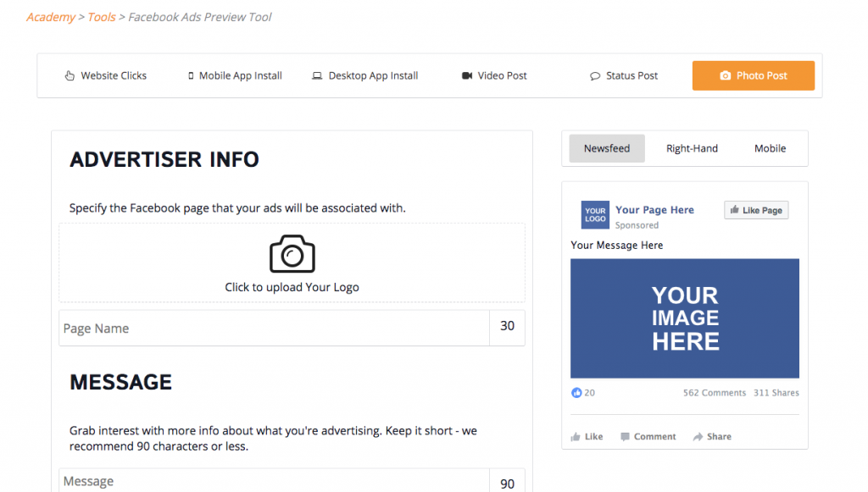Open the 311 Shares link
868x492 pixels.
click(x=776, y=393)
